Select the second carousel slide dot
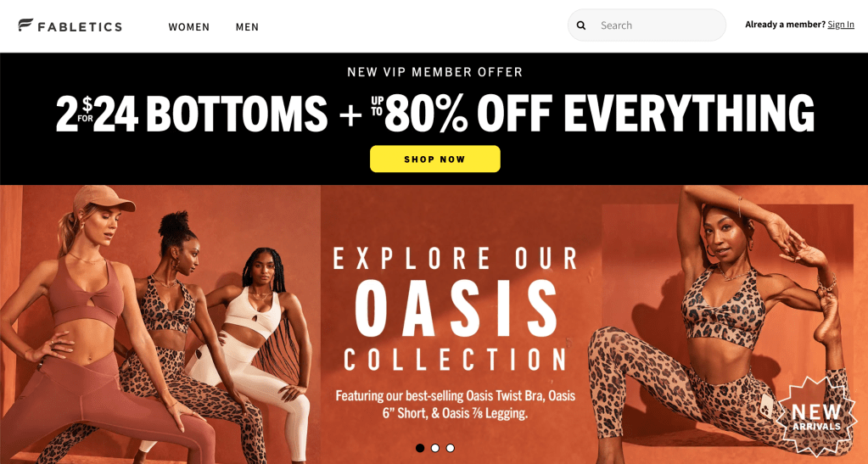Viewport: 868px width, 464px height. pos(435,448)
